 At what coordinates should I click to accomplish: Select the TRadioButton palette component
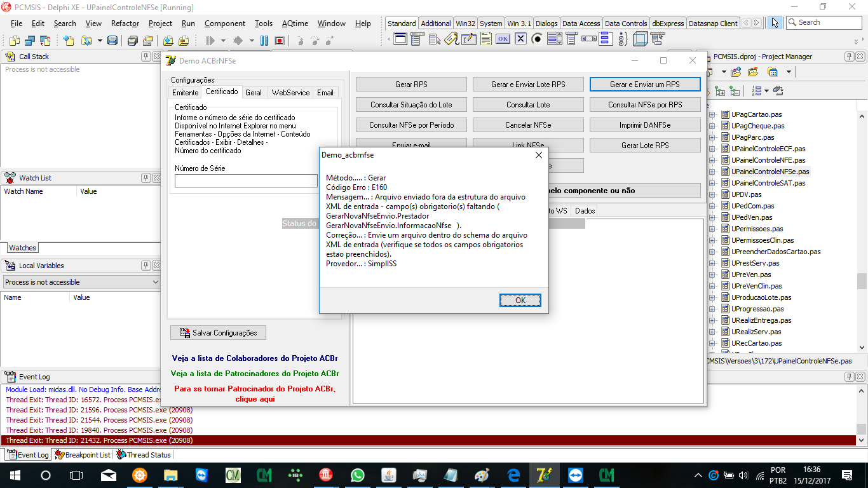538,39
